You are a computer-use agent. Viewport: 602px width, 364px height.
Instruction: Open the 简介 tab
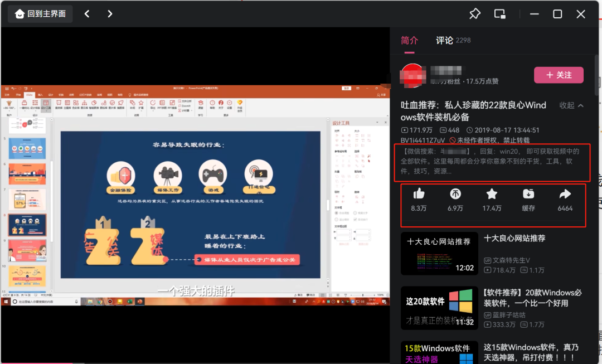pos(409,40)
